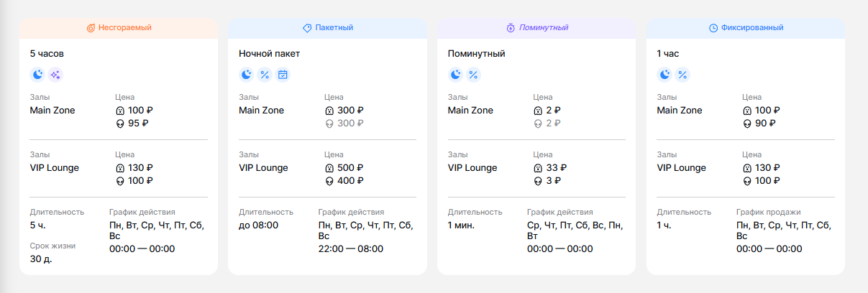Click the 22:00 — 08:00 schedule time

350,249
